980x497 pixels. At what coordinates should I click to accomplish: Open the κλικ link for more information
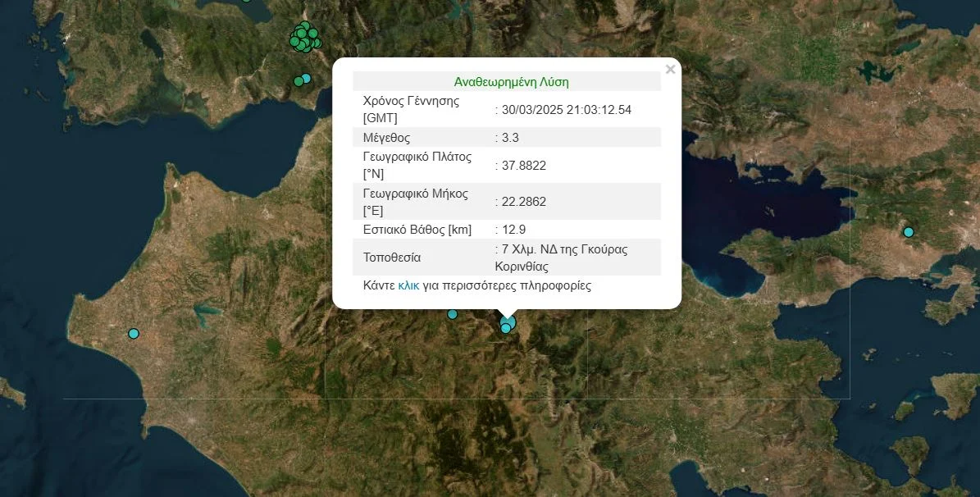(x=408, y=286)
